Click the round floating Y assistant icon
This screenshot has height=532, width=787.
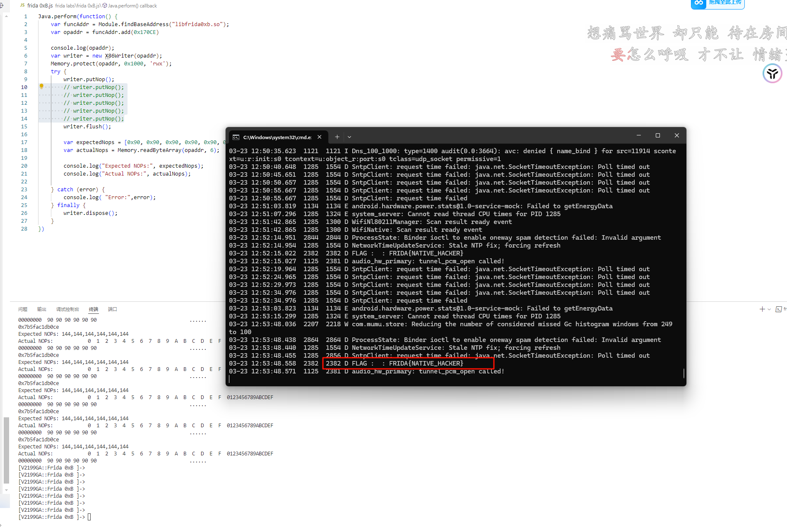click(772, 74)
